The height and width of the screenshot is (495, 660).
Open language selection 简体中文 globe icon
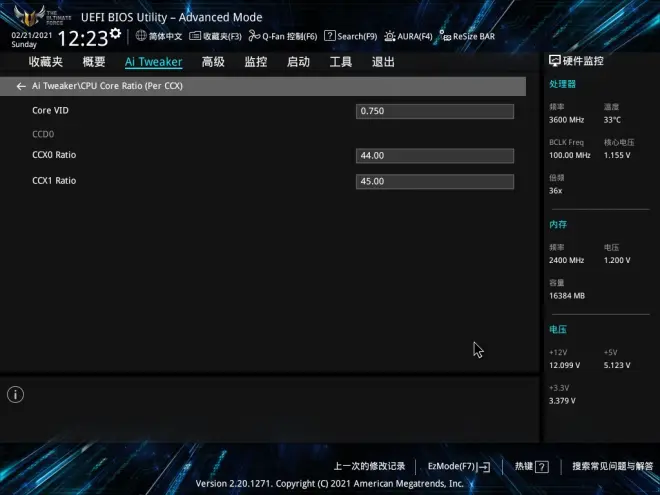click(x=141, y=36)
